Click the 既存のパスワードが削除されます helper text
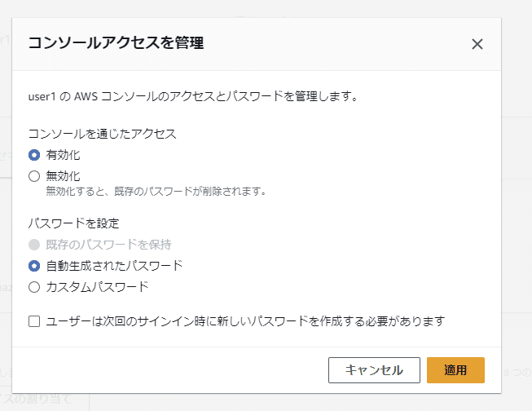This screenshot has height=411, width=532. [x=156, y=192]
